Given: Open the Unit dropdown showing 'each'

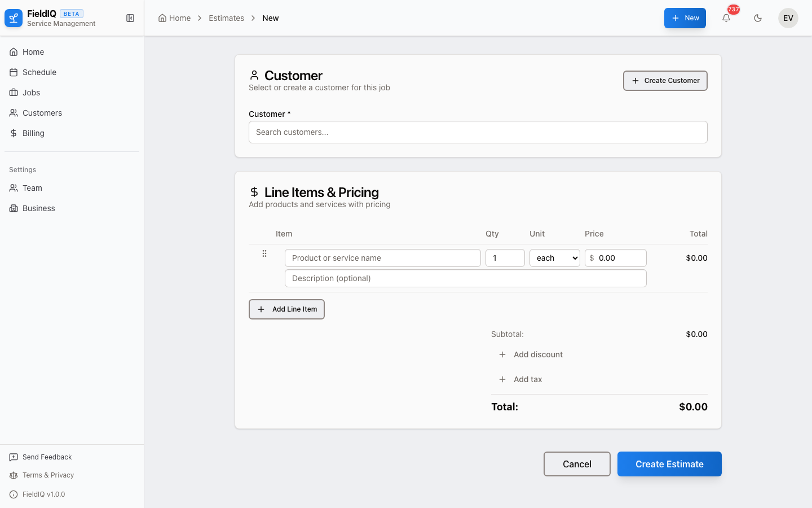Looking at the screenshot, I should (554, 258).
